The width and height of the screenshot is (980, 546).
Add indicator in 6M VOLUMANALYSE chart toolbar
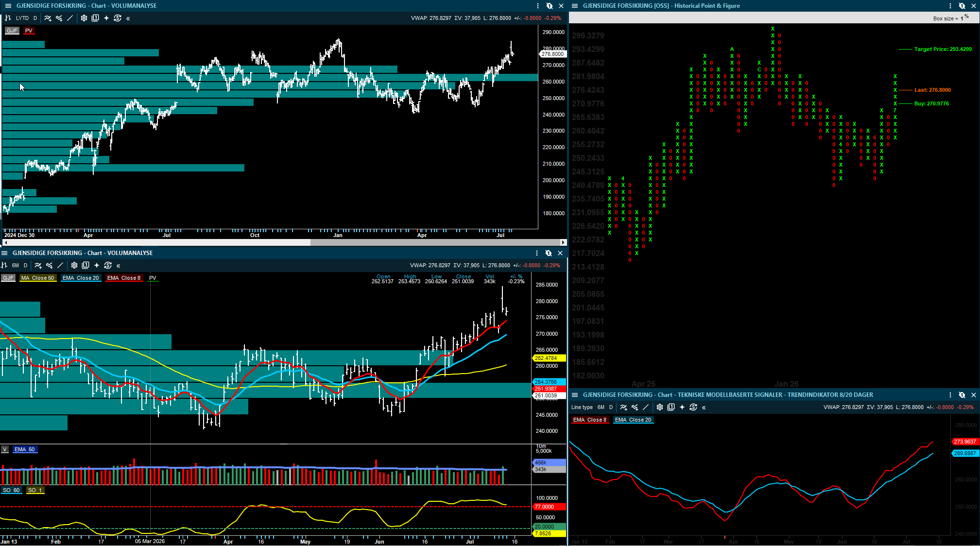click(x=38, y=265)
